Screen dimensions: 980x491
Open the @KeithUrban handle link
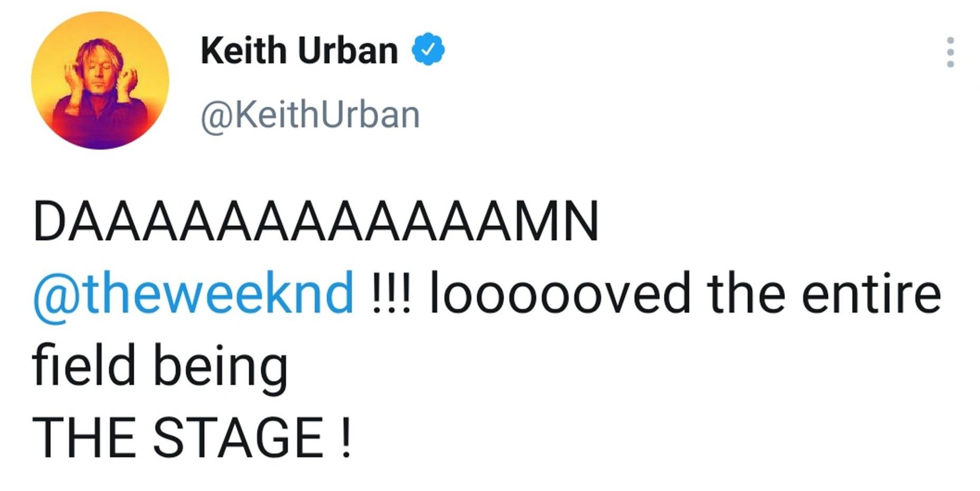[x=310, y=114]
